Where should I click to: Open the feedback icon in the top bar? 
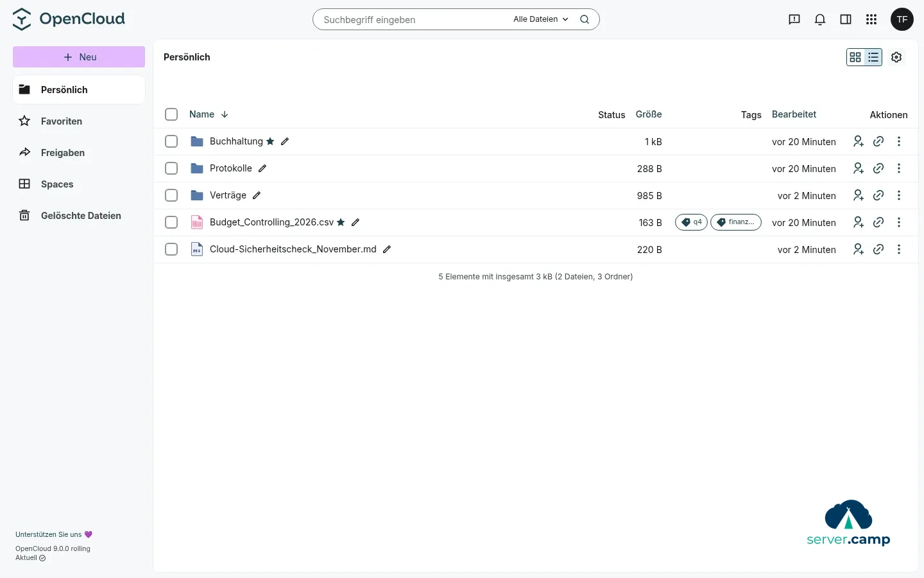click(794, 19)
